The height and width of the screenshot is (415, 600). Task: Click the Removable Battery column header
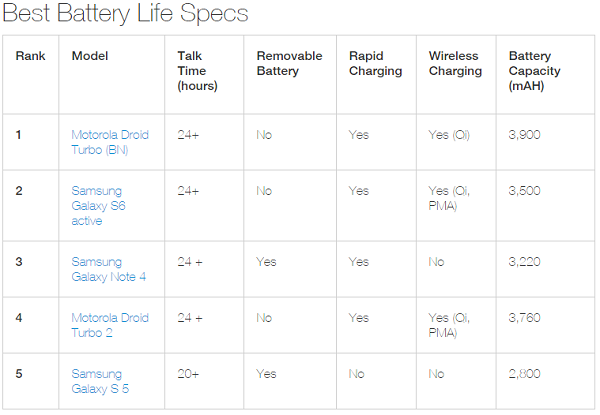(x=289, y=63)
